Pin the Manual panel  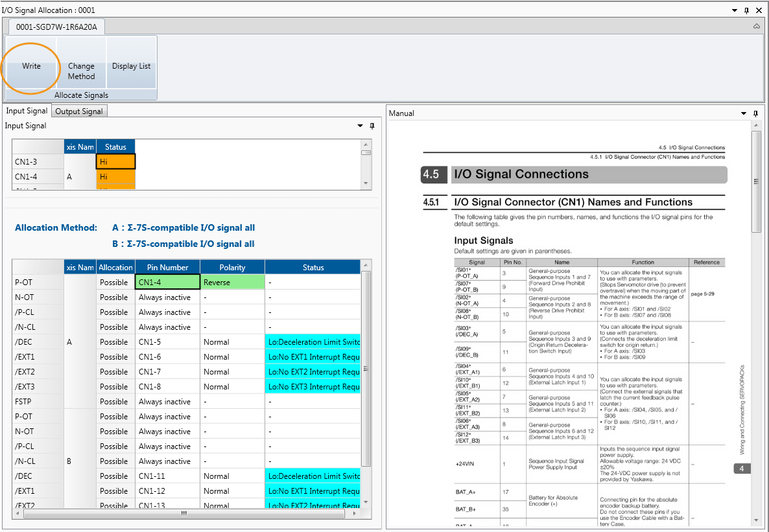coord(757,113)
